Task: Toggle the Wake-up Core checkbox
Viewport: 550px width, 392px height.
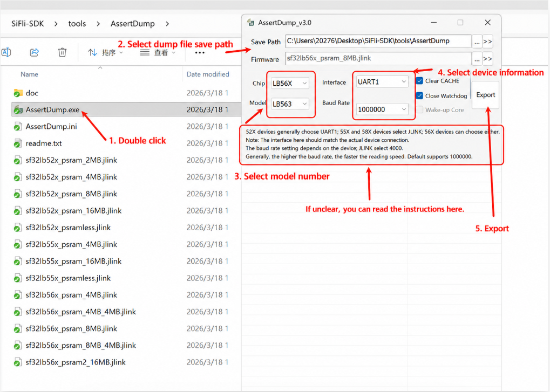Action: [x=419, y=109]
